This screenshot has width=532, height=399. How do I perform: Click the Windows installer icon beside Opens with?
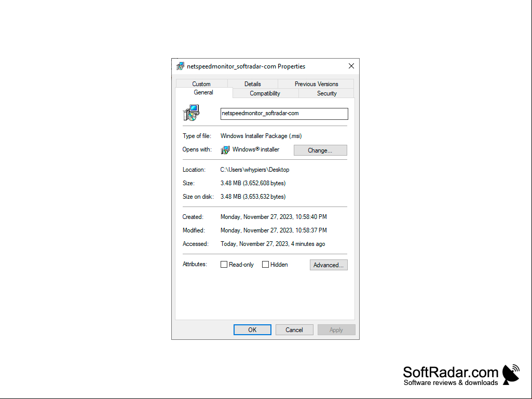click(x=225, y=150)
